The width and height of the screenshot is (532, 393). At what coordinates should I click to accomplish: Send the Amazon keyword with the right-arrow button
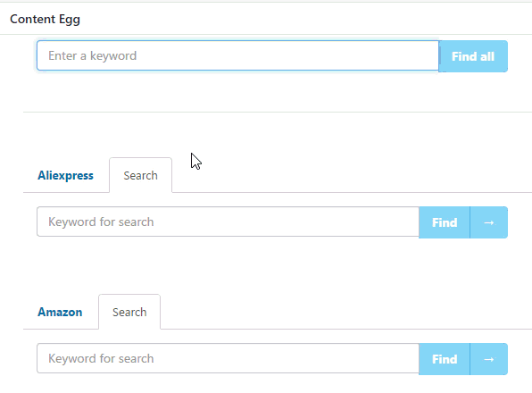click(489, 359)
